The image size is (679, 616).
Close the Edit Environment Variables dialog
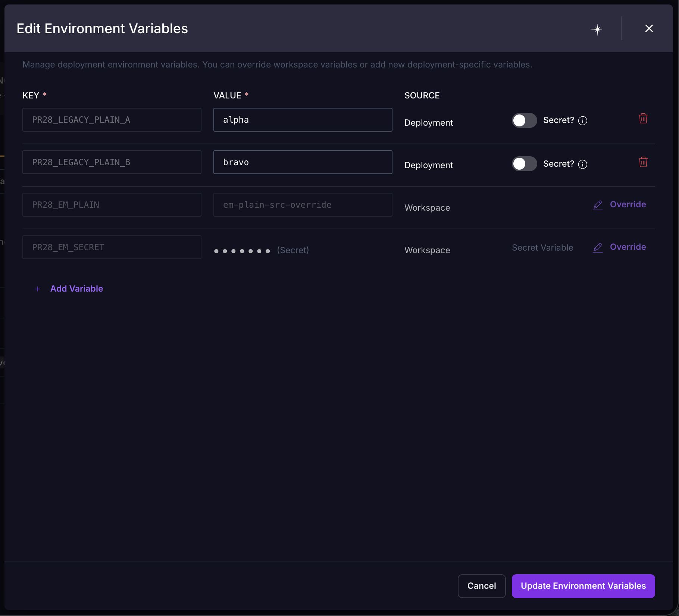coord(649,28)
